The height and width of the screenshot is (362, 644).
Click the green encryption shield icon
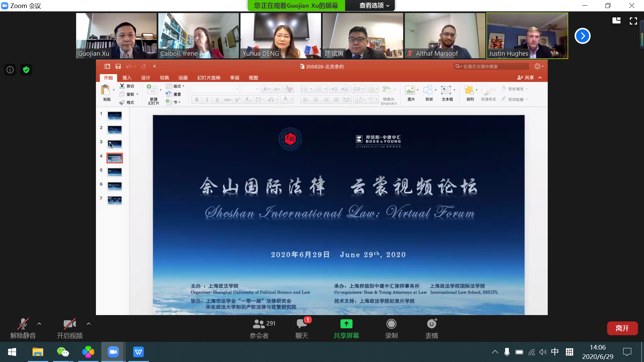pyautogui.click(x=26, y=70)
